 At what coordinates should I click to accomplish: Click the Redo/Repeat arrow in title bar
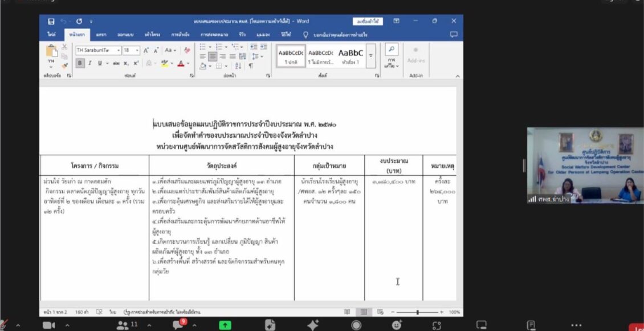(x=79, y=21)
